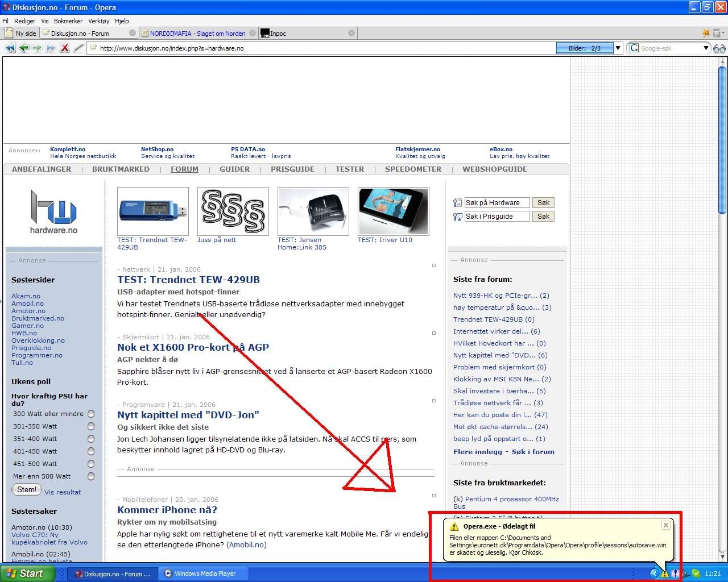Open the Verktøy menu
This screenshot has width=728, height=582.
point(99,21)
